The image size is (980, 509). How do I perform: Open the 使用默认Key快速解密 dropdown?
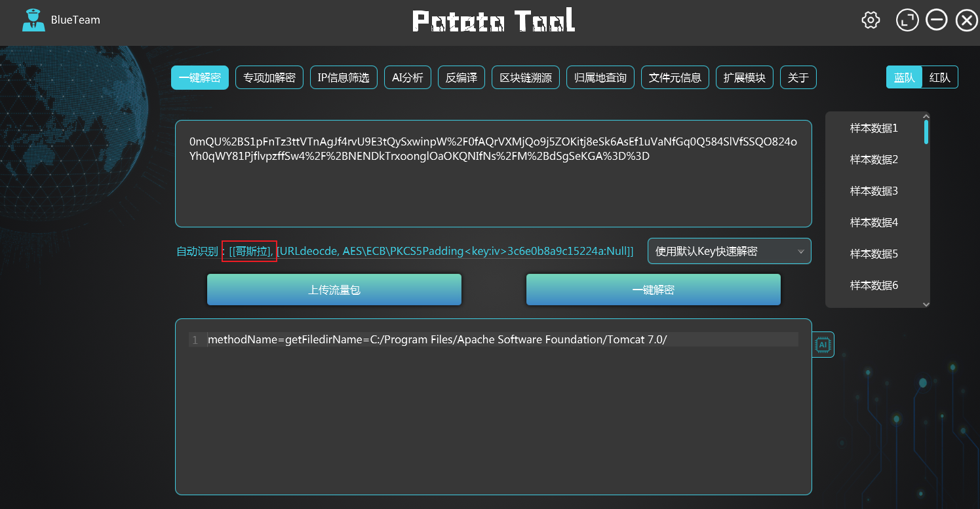point(729,251)
